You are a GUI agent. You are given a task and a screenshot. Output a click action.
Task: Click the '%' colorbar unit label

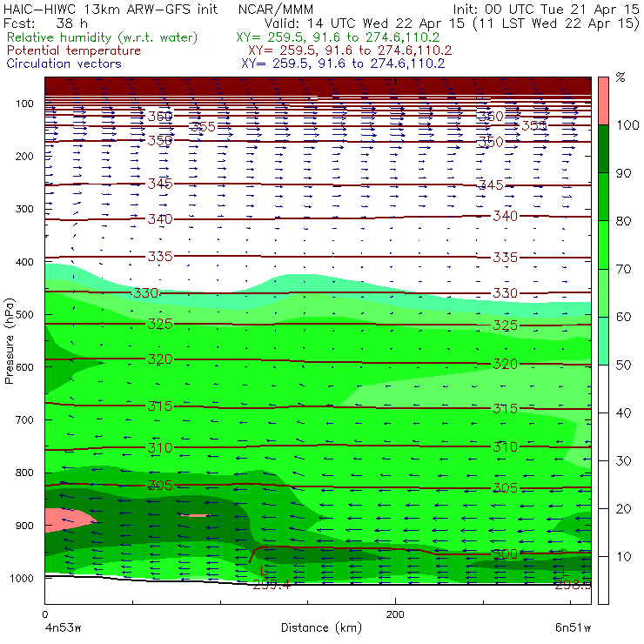[621, 77]
